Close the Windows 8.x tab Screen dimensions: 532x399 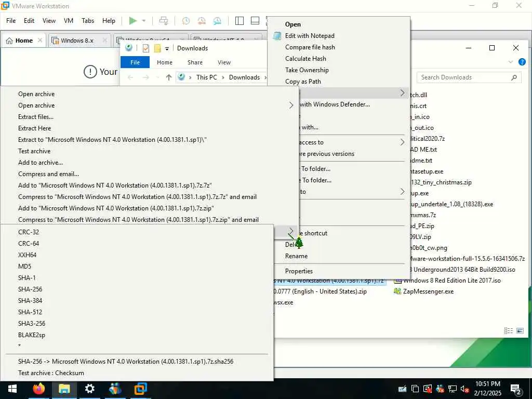[105, 41]
